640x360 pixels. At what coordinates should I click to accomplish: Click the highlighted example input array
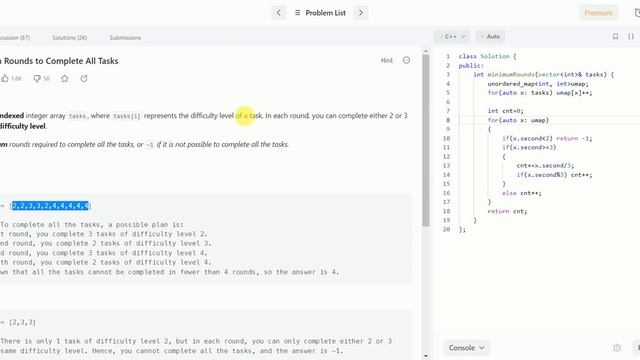click(x=50, y=206)
